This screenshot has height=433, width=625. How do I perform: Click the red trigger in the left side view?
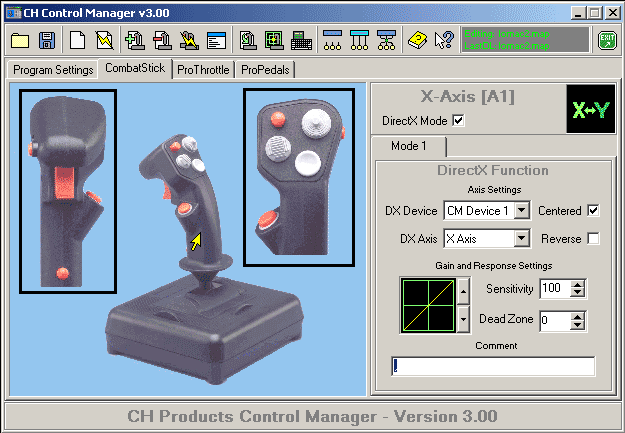pyautogui.click(x=64, y=182)
